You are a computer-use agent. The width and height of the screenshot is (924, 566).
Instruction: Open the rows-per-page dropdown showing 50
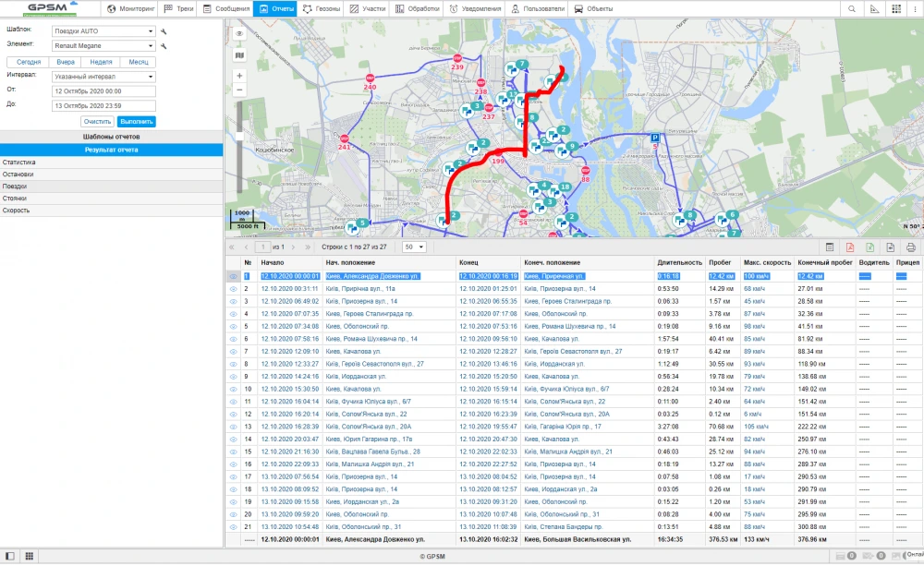(414, 247)
